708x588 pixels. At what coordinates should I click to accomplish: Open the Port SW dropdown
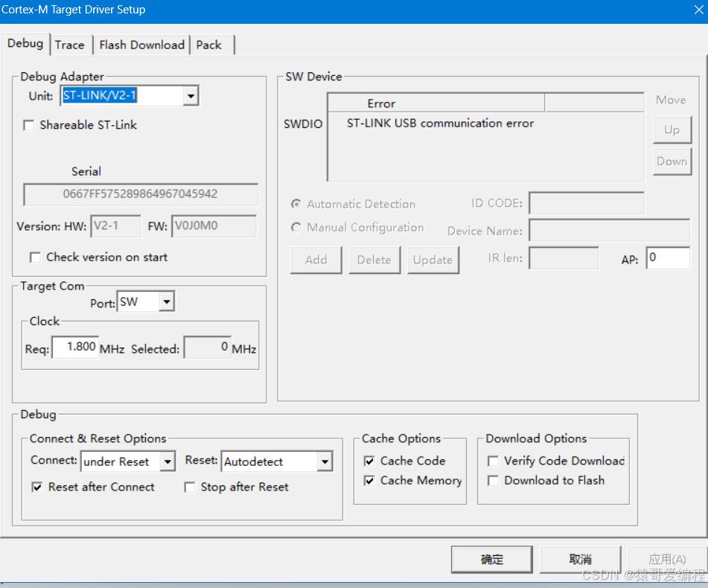pyautogui.click(x=167, y=302)
